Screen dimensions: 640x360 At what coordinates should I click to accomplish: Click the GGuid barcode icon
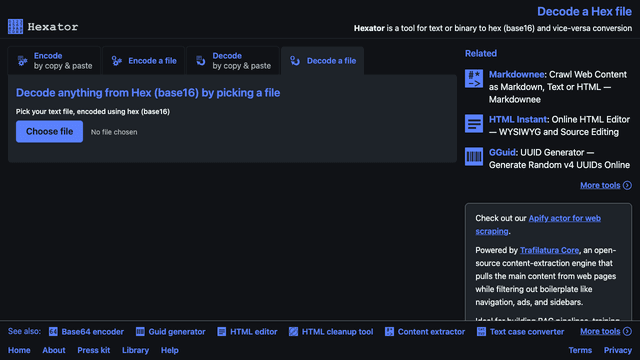tap(474, 156)
